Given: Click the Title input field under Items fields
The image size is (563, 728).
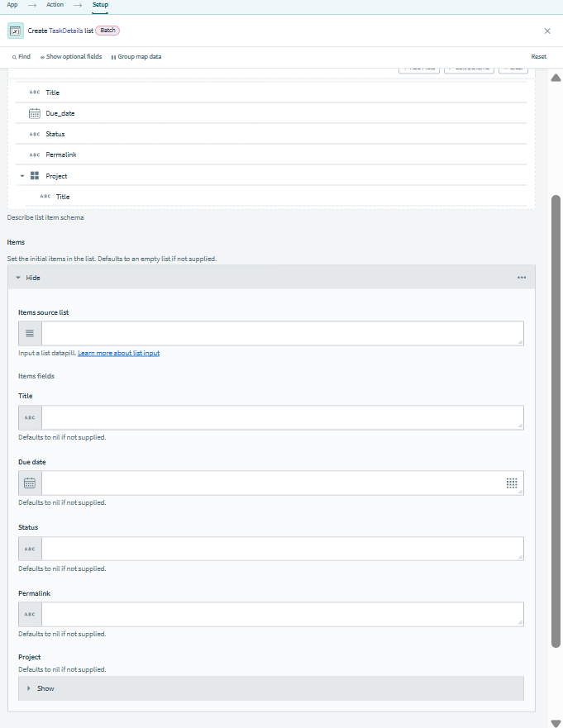Looking at the screenshot, I should [x=281, y=417].
